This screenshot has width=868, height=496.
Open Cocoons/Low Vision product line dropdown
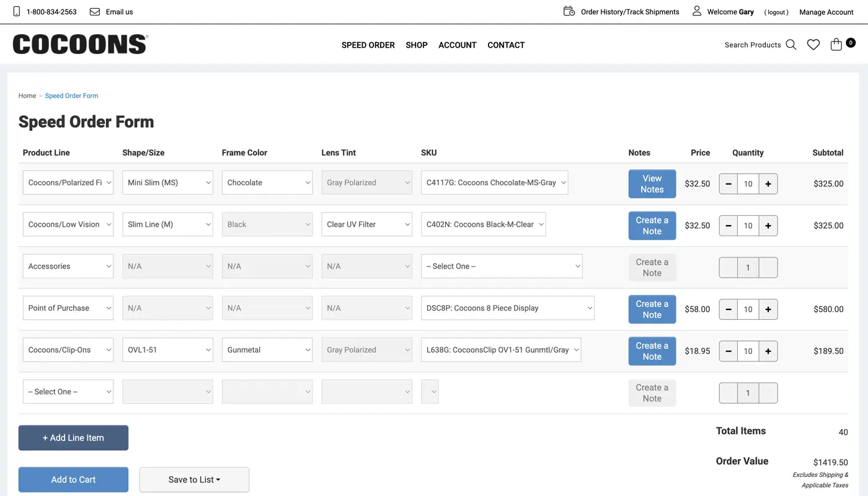coord(68,224)
